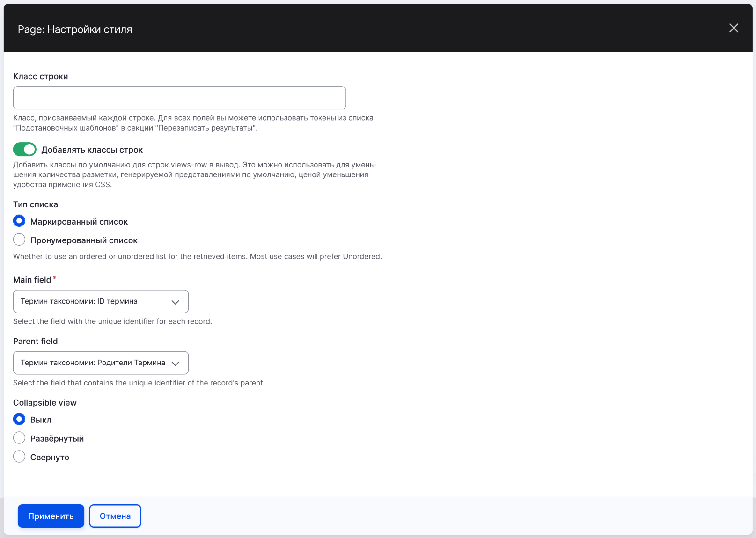Click the chevron arrow in Parent field select
This screenshot has width=756, height=538.
tap(176, 363)
